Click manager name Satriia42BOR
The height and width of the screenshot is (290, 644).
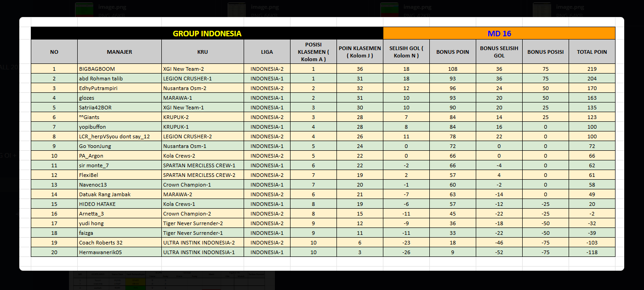click(95, 108)
